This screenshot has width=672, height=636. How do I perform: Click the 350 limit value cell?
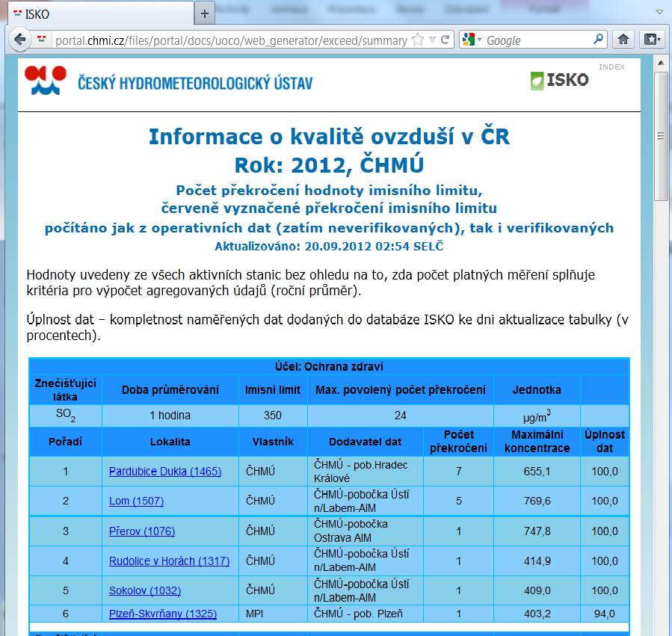click(x=273, y=416)
